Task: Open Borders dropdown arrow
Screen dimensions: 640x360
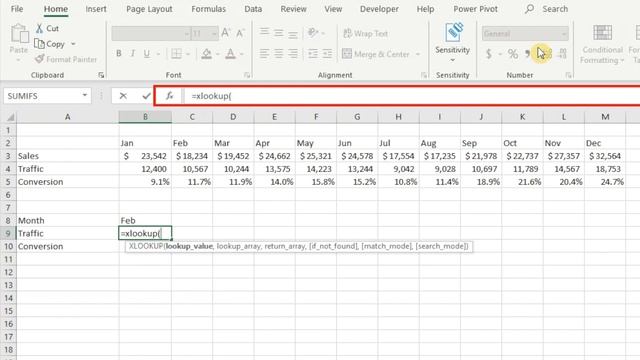Action: [x=188, y=54]
